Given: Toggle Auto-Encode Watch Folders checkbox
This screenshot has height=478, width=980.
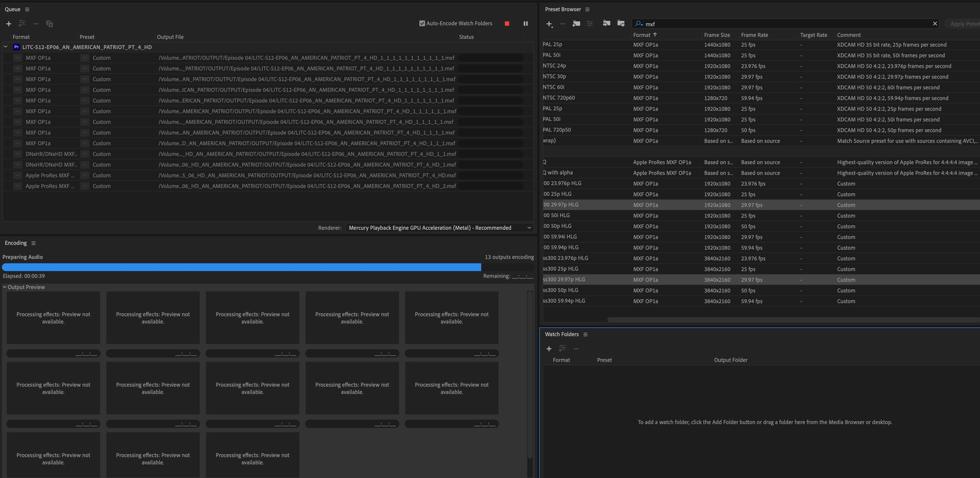Looking at the screenshot, I should coord(422,24).
